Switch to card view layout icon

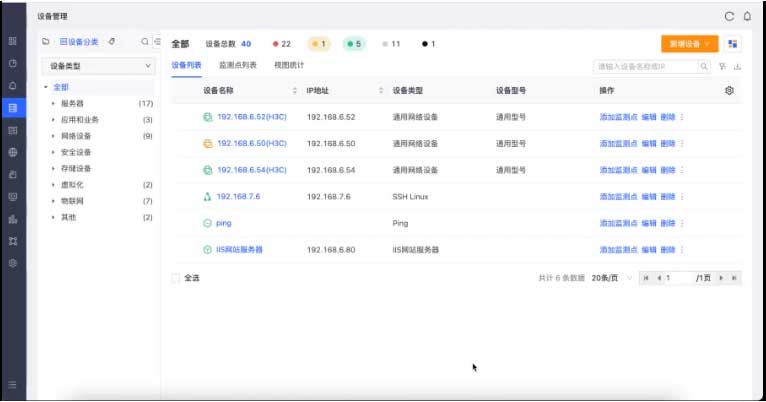[x=732, y=44]
